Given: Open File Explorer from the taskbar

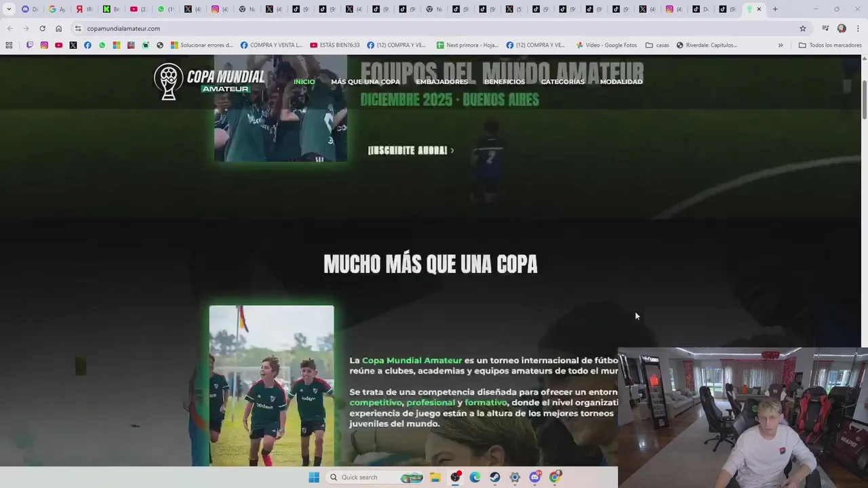Looking at the screenshot, I should [x=435, y=477].
